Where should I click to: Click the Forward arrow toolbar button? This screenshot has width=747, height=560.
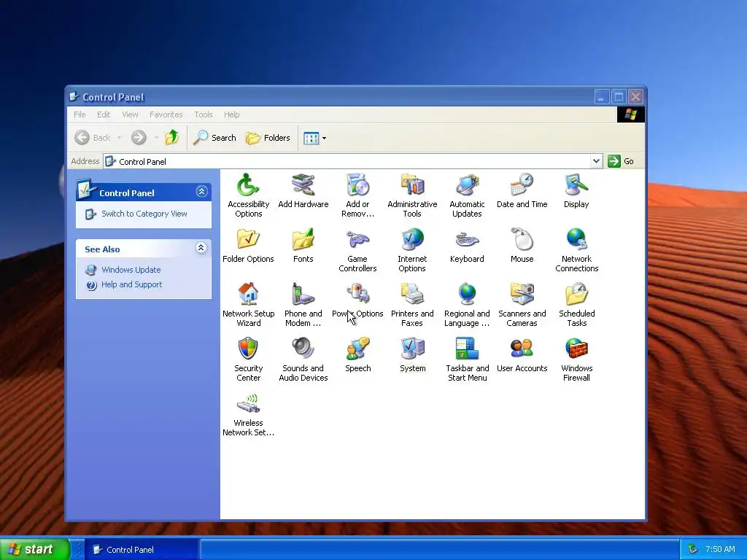139,138
